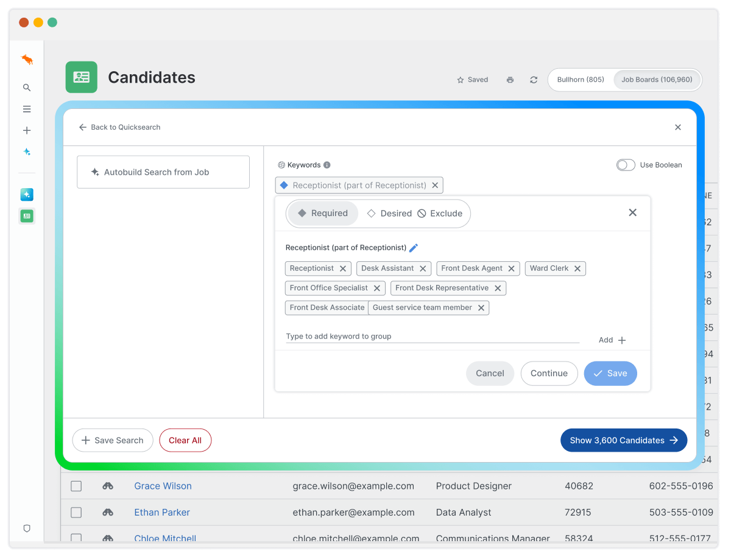
Task: Click phone number 503-555-0109
Action: pos(681,513)
